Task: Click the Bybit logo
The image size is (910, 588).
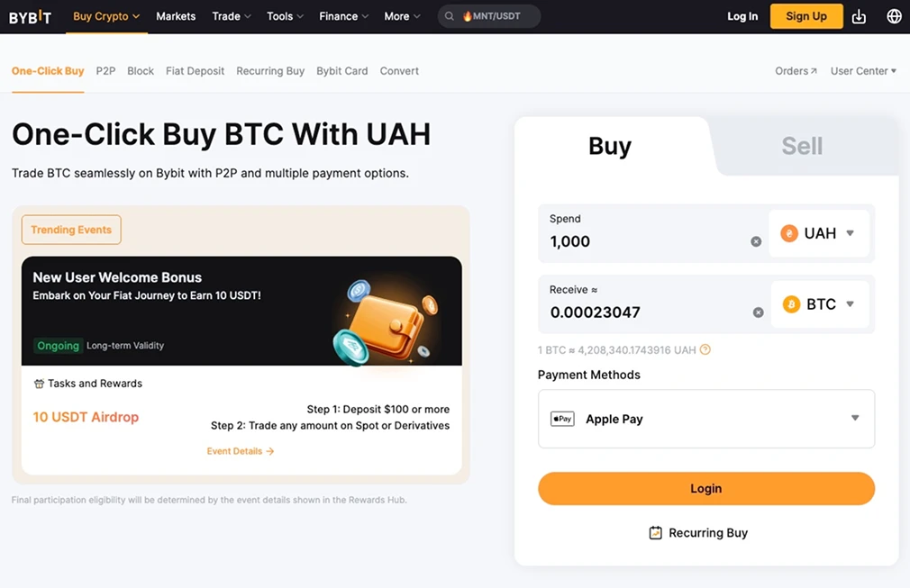Action: pyautogui.click(x=30, y=15)
